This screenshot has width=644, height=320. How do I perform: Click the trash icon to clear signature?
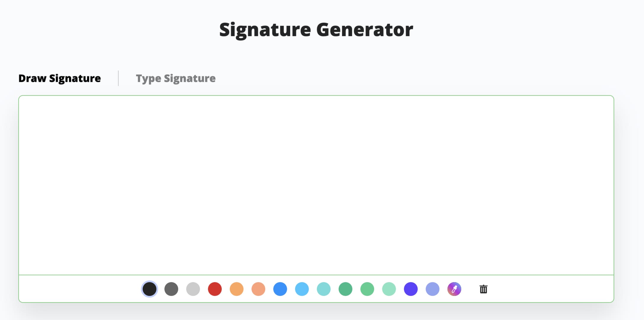pyautogui.click(x=483, y=289)
